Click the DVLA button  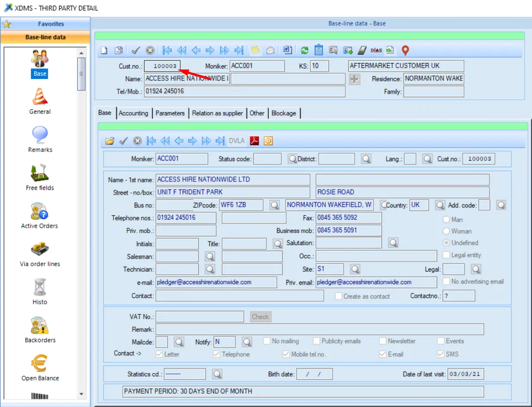(237, 141)
